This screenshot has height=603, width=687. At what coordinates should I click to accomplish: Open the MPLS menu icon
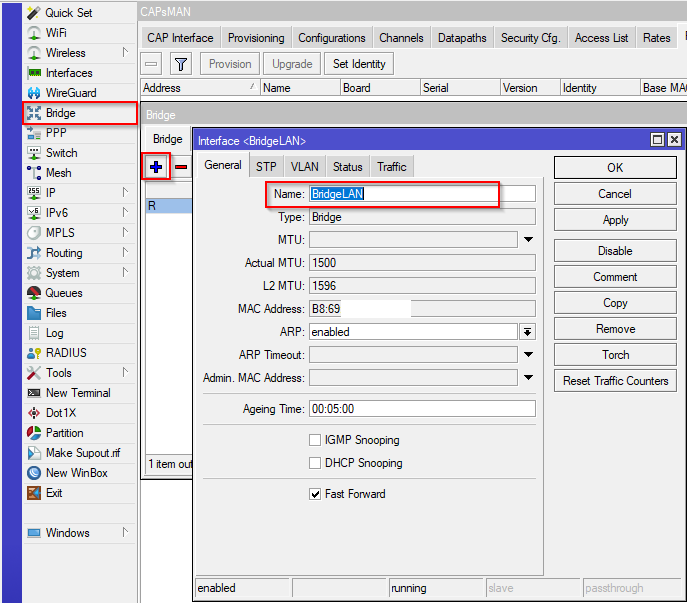tap(34, 233)
